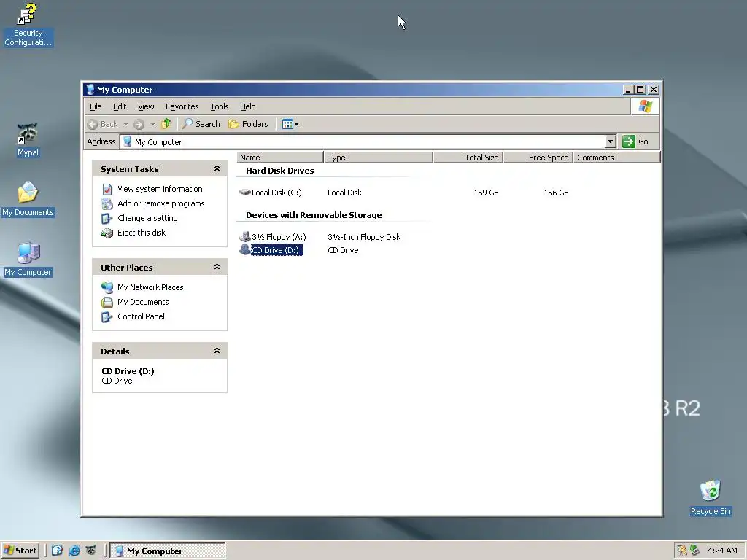Collapse the Details panel
Viewport: 747px width, 560px height.
click(217, 351)
